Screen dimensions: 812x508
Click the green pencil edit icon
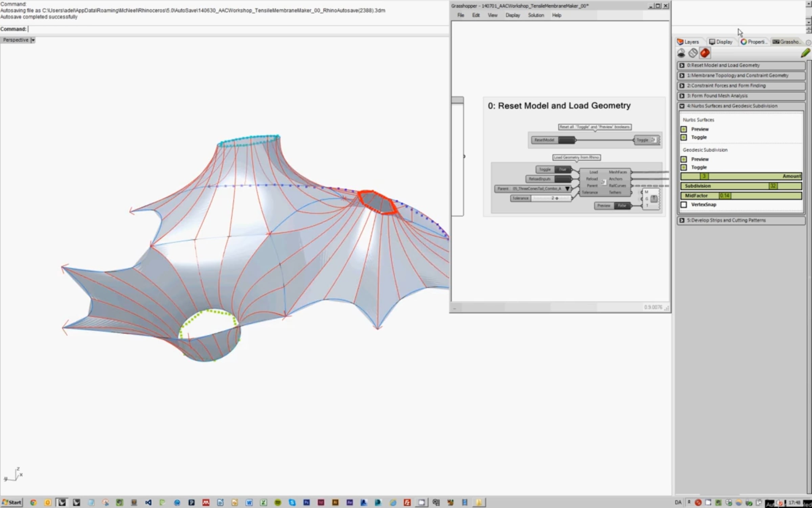click(806, 53)
